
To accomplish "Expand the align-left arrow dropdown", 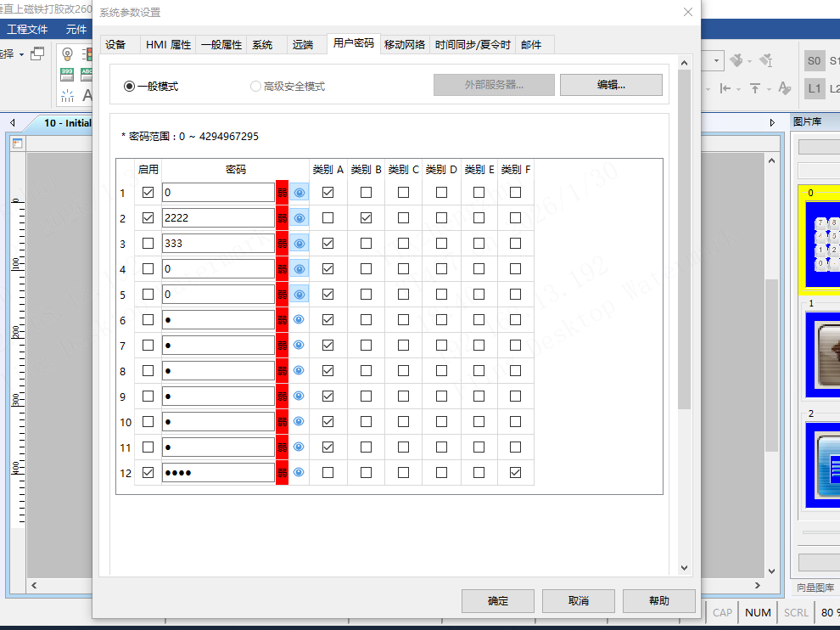I will pos(739,88).
